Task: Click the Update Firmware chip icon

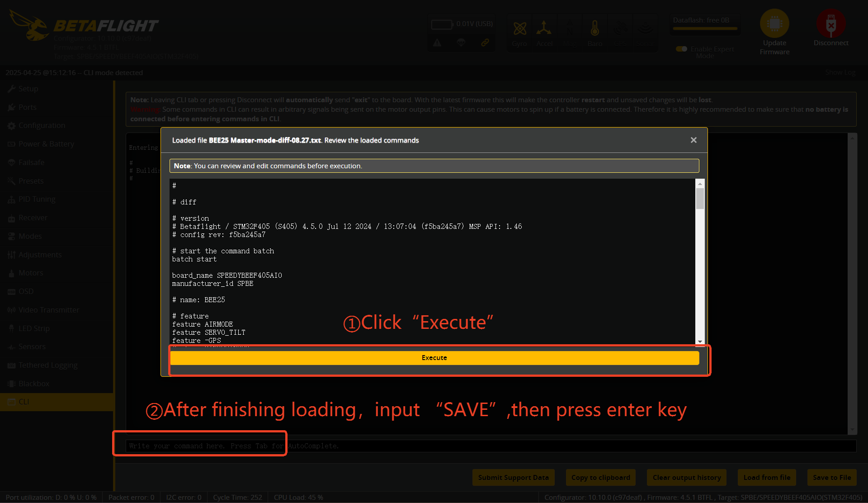Action: pos(774,24)
